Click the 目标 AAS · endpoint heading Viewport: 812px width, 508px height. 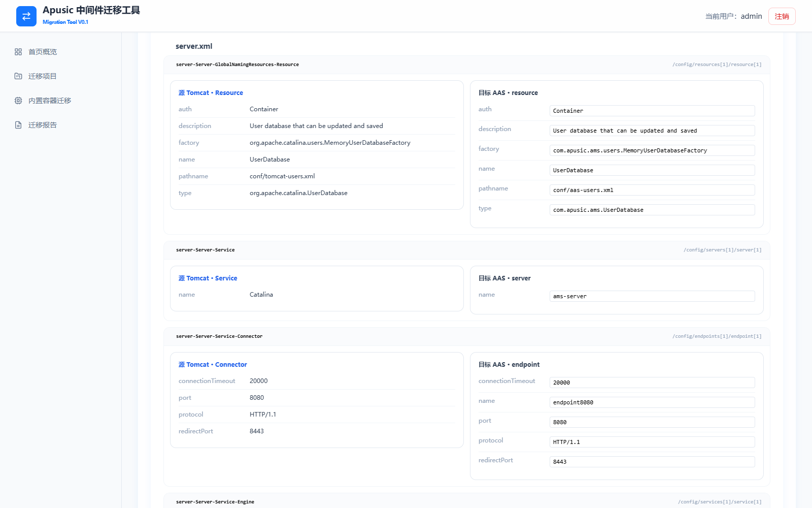509,365
